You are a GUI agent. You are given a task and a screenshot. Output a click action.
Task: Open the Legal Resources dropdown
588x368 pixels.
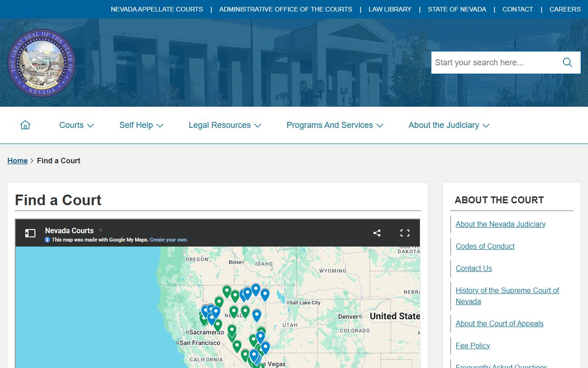click(225, 125)
